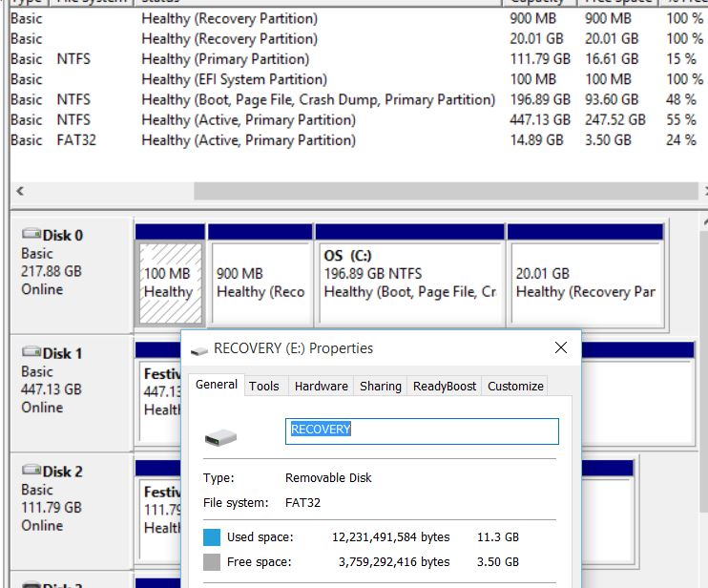Image resolution: width=708 pixels, height=588 pixels.
Task: Select the 111.79 GB Primary Partition row
Action: tap(357, 59)
